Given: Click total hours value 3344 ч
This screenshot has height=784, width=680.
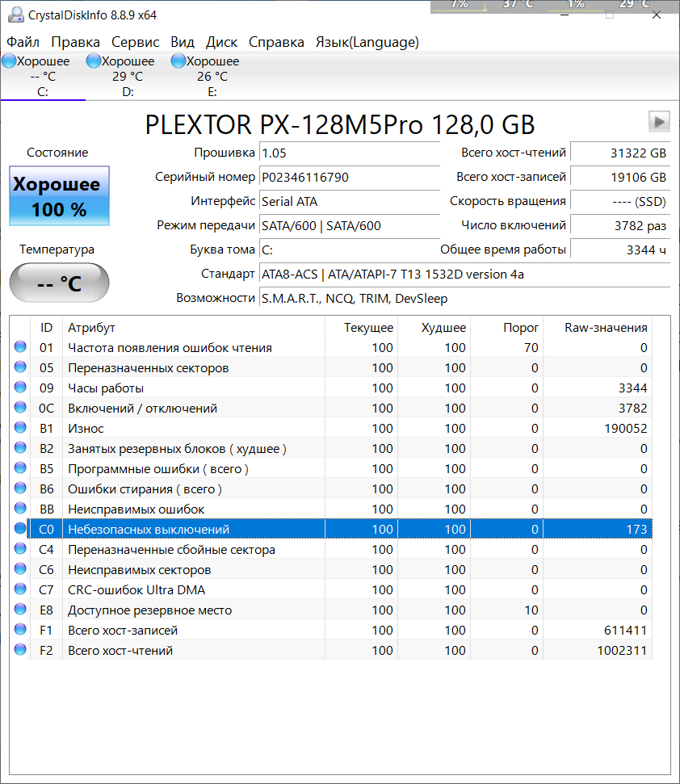Looking at the screenshot, I should (x=620, y=250).
